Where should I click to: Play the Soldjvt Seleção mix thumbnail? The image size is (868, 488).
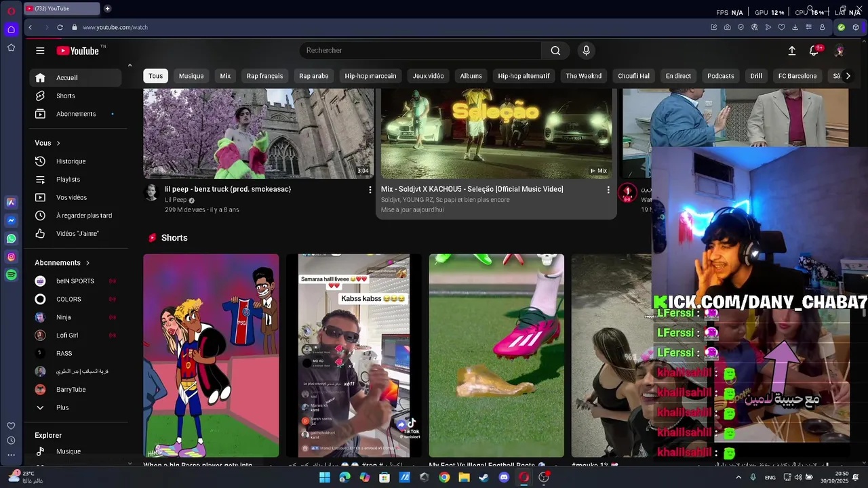coord(496,134)
